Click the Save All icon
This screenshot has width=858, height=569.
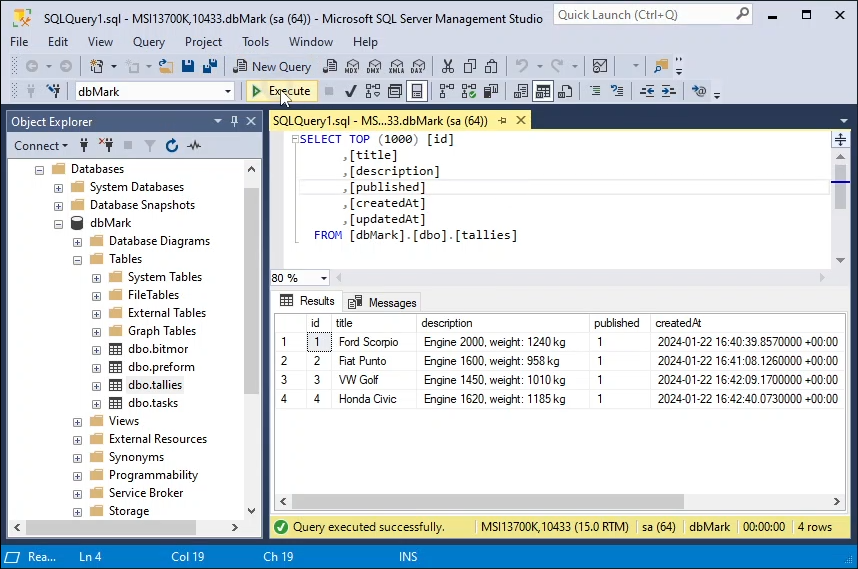[210, 66]
